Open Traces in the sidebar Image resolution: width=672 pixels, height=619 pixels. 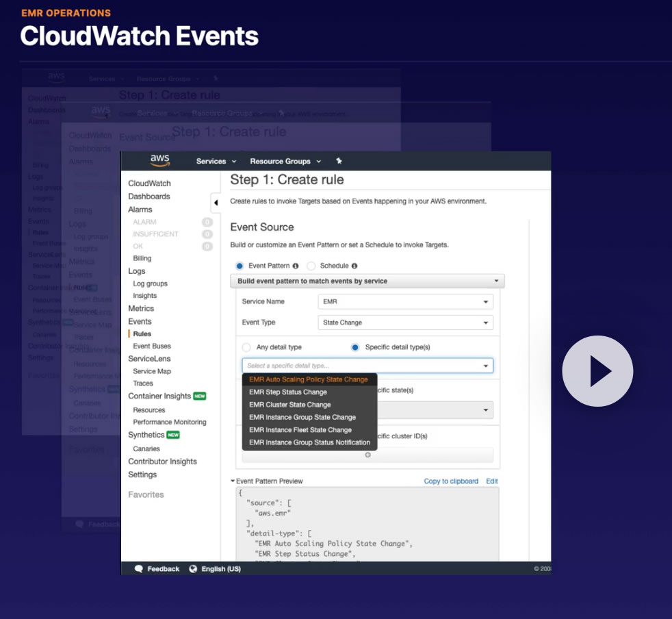click(x=143, y=383)
